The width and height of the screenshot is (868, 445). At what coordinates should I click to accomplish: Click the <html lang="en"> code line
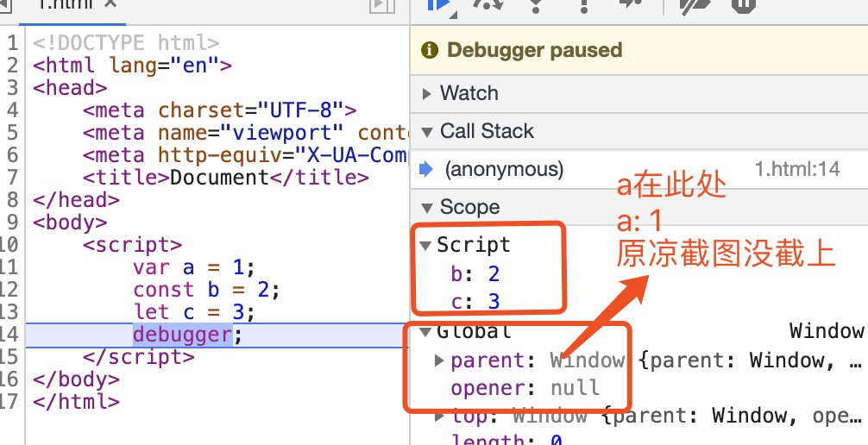[x=132, y=66]
